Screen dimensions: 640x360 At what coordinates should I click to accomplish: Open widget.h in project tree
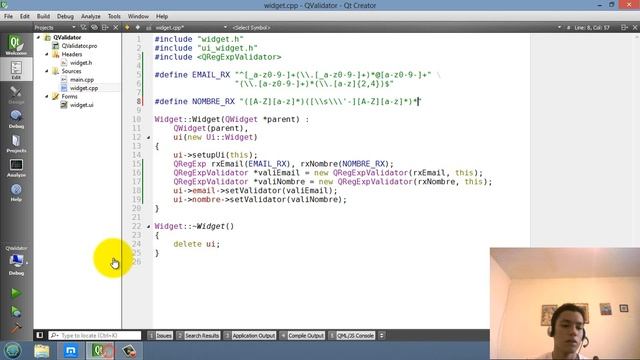(81, 63)
